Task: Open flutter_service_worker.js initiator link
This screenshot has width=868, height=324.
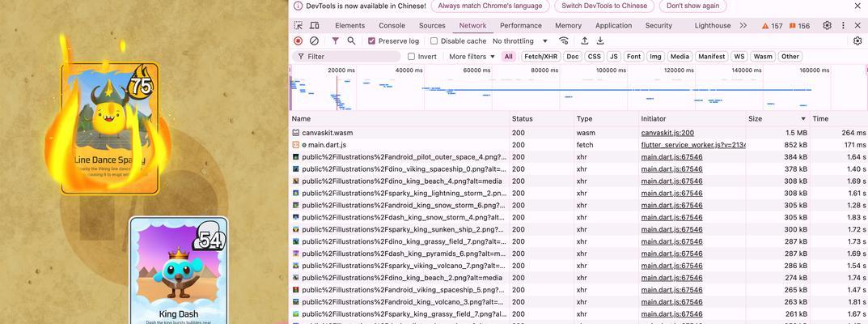Action: [693, 145]
